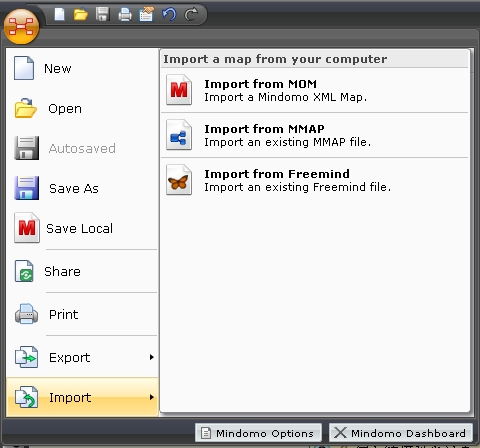This screenshot has width=480, height=448.
Task: Click 'Import a Mindomo XML Map.' description
Action: (285, 97)
